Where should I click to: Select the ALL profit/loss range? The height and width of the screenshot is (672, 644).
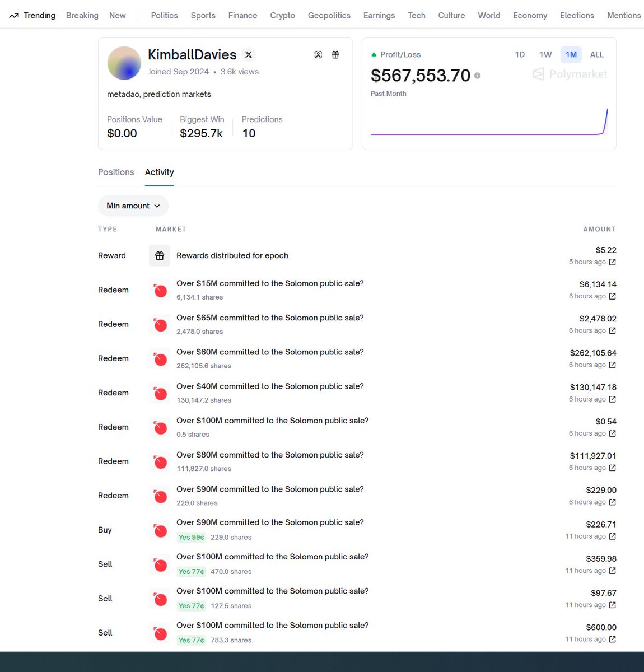(597, 54)
